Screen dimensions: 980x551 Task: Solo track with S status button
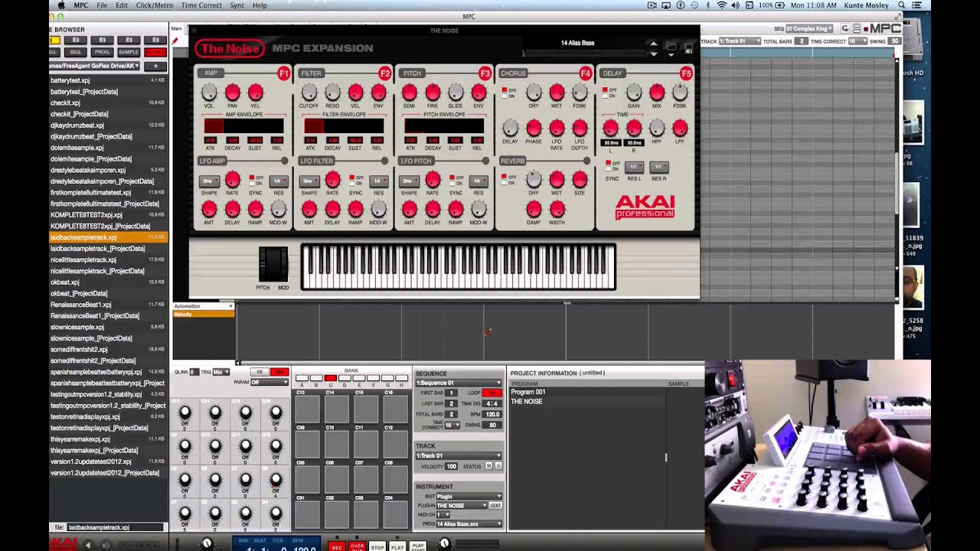point(498,466)
